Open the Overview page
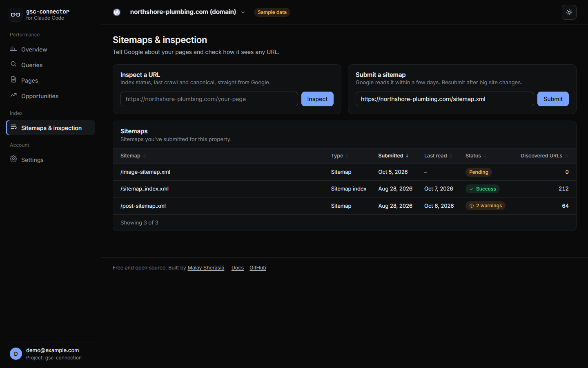The height and width of the screenshot is (368, 588). 51,49
